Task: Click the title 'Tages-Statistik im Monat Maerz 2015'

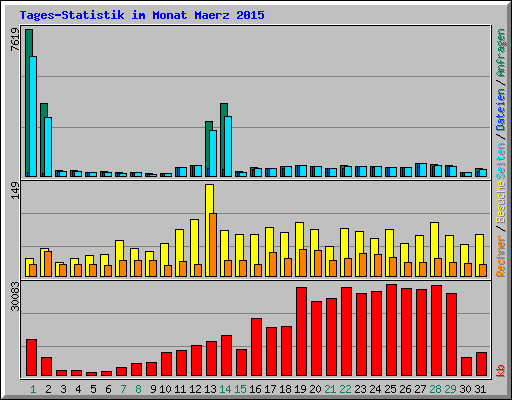Action: [142, 15]
